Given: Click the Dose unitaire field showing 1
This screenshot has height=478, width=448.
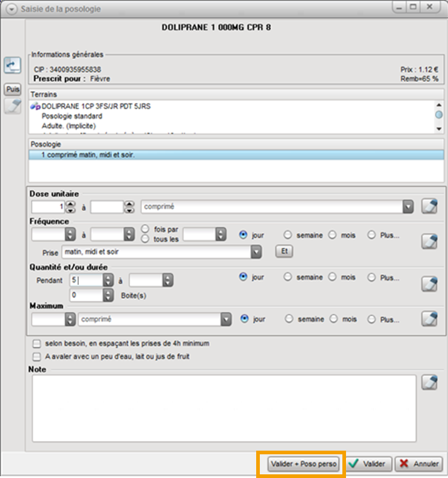Looking at the screenshot, I should (48, 207).
